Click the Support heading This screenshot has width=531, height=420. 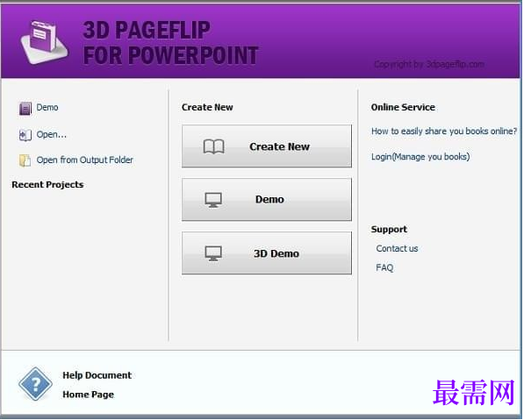pos(389,230)
